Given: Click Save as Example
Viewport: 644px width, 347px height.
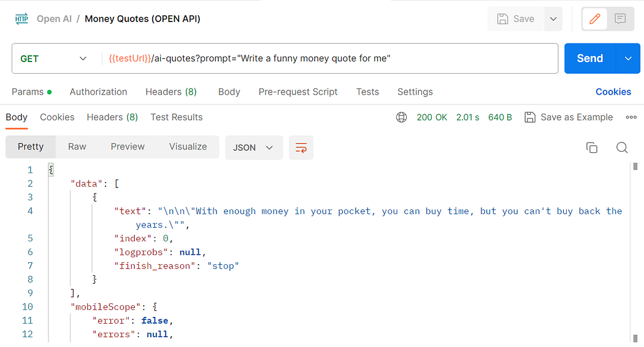Looking at the screenshot, I should pyautogui.click(x=569, y=117).
